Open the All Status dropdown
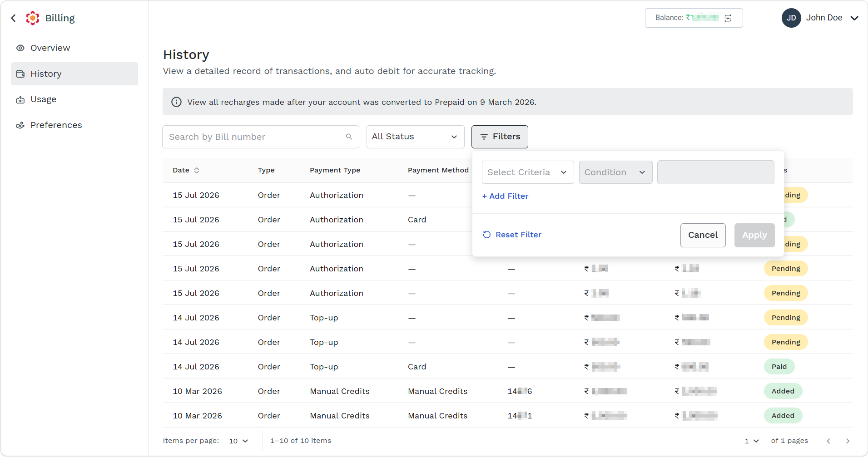 416,137
